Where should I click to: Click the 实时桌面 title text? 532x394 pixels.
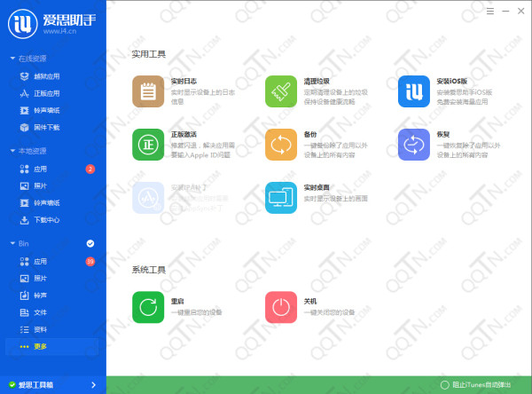(x=317, y=187)
